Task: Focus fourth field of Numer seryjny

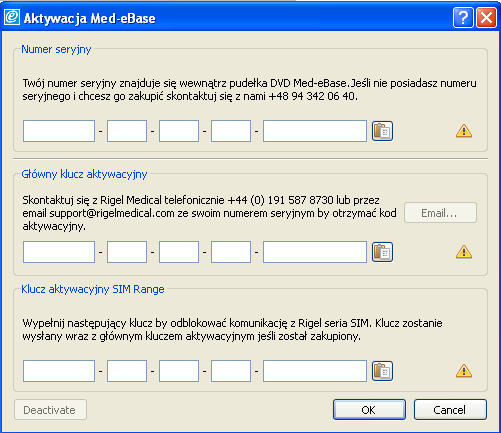Action: click(231, 131)
